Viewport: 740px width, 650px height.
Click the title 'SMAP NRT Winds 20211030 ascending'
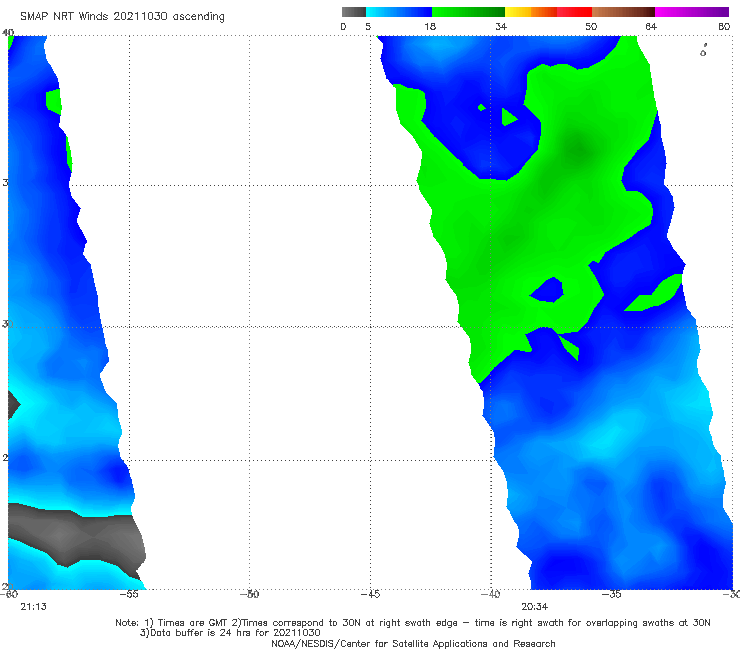[x=122, y=17]
